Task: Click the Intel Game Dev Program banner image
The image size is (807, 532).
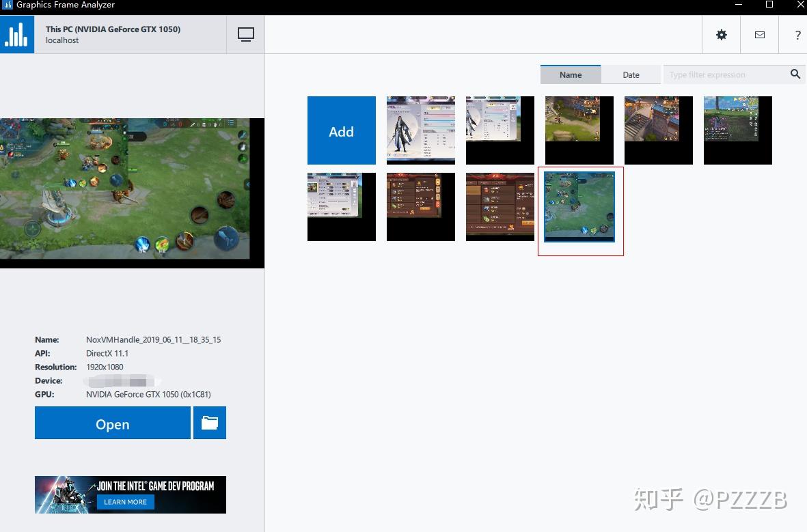Action: click(131, 494)
